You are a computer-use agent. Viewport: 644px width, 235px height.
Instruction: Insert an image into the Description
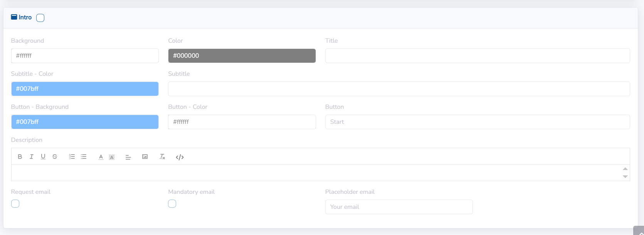(145, 157)
